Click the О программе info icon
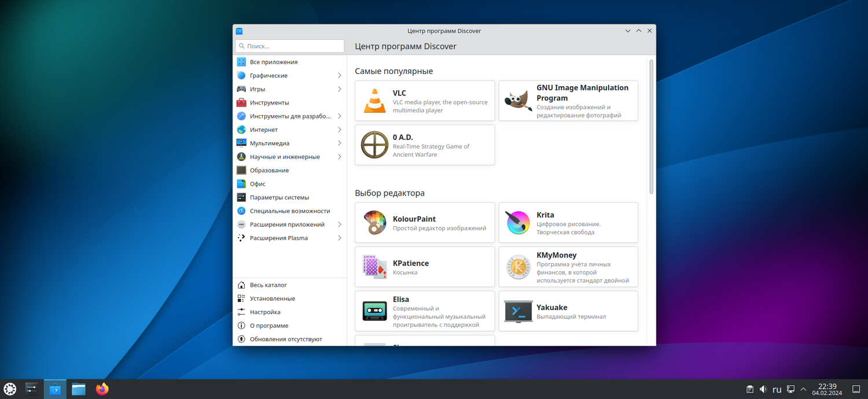This screenshot has height=399, width=868. tap(241, 326)
